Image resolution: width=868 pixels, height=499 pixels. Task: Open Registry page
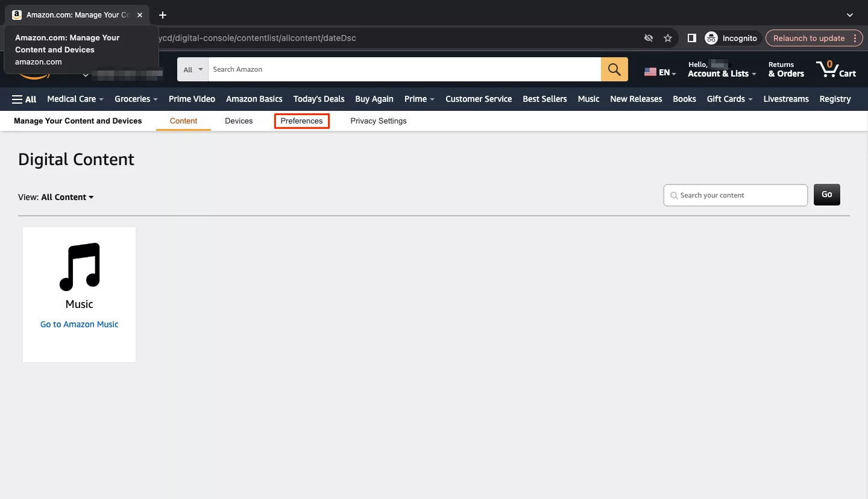(x=835, y=99)
